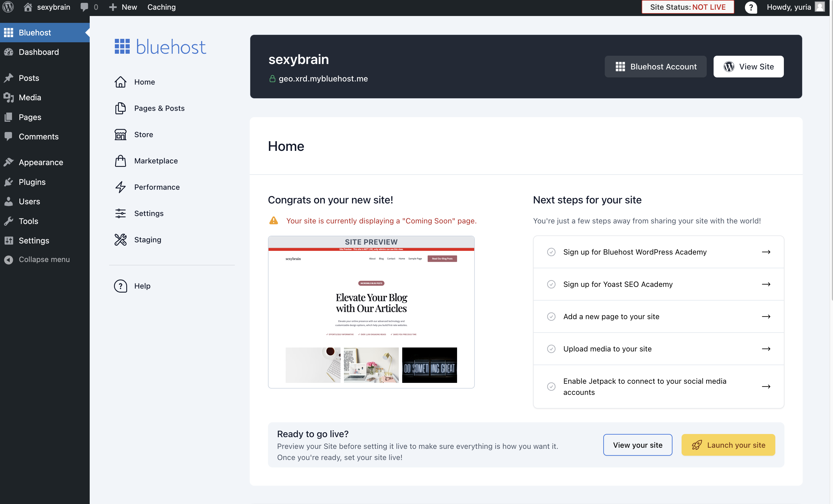The image size is (833, 504).
Task: Open the site preview thumbnail
Action: point(371,312)
